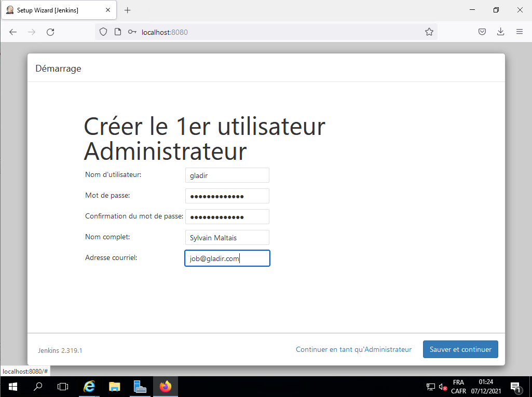Click the Adresse courriel input field
The image size is (532, 397).
click(227, 258)
